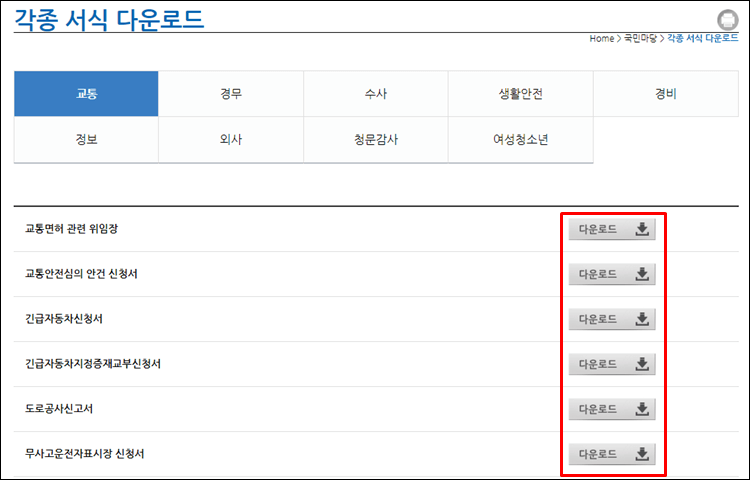Click the 각종 서식 다운로드 page title
750x480 pixels.
(109, 20)
